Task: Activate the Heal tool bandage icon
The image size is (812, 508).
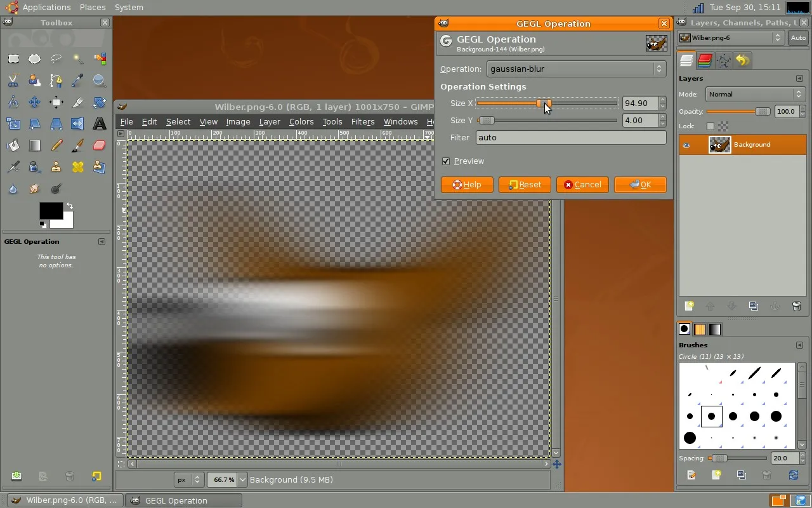Action: click(x=78, y=167)
